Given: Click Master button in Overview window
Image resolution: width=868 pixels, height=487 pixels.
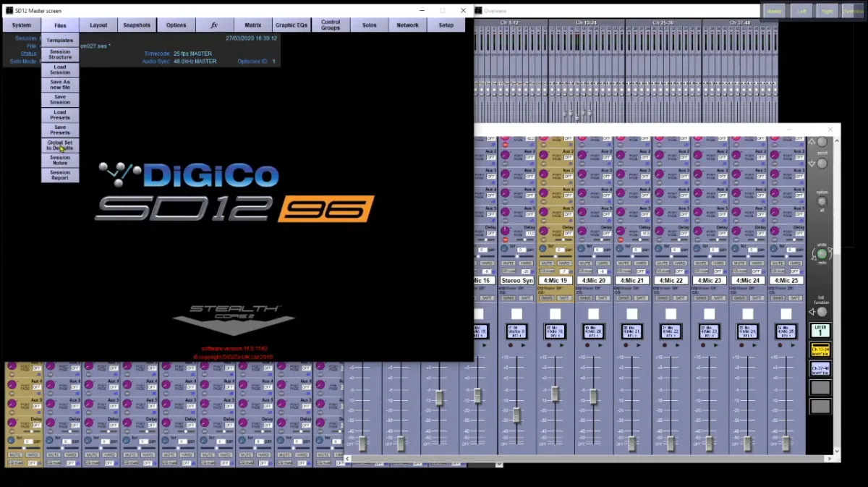Looking at the screenshot, I should [x=775, y=11].
